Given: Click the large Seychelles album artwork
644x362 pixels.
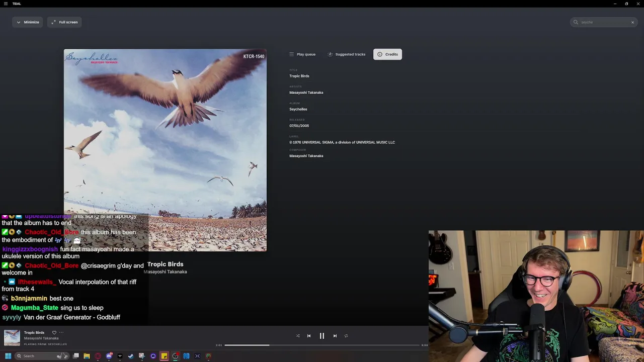Looking at the screenshot, I should (165, 150).
